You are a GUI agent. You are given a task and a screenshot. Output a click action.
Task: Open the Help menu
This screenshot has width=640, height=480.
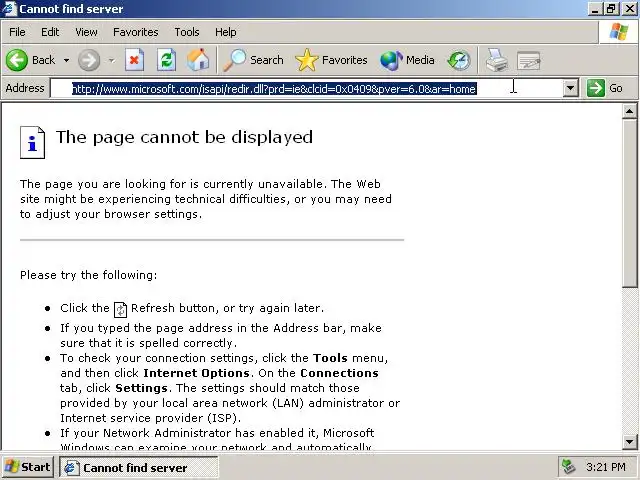pyautogui.click(x=226, y=32)
